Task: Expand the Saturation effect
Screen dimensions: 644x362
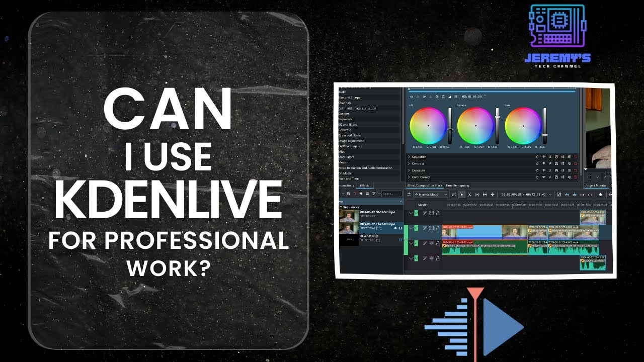Action: coord(409,157)
